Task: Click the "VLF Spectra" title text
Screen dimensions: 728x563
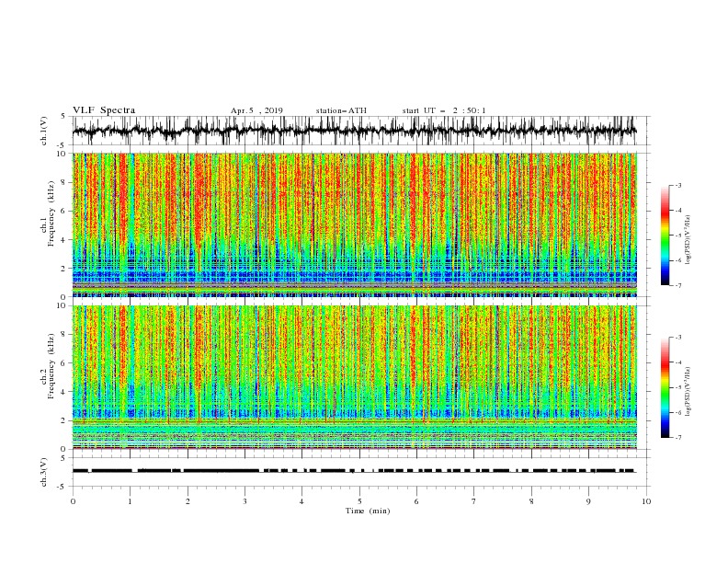Action: click(104, 110)
